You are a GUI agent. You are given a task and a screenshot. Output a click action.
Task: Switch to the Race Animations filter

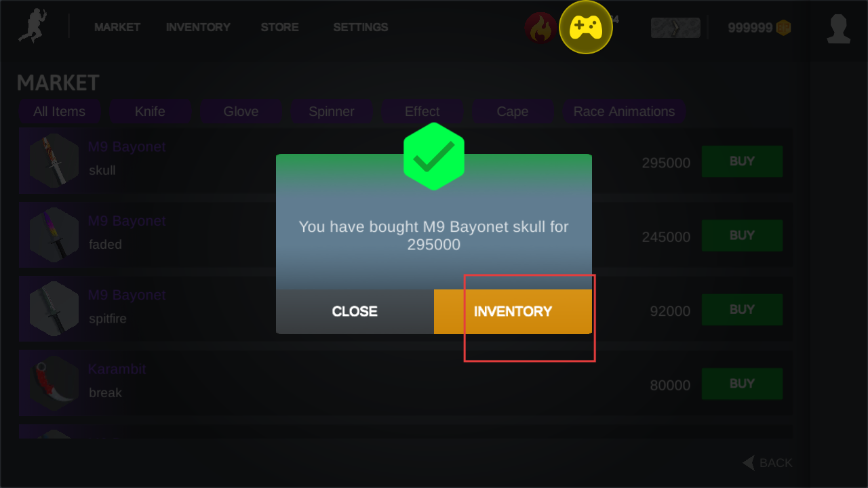(624, 112)
